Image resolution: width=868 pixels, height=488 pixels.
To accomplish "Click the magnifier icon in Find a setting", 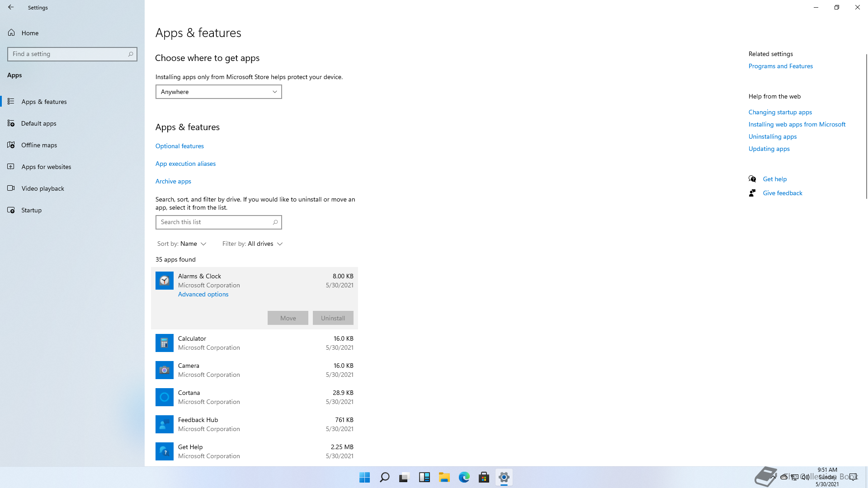I will click(131, 54).
